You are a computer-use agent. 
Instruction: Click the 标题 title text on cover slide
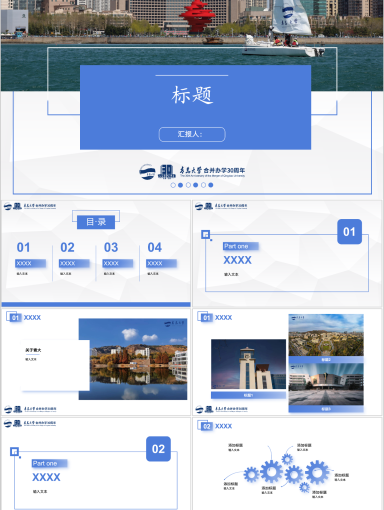coord(192,95)
